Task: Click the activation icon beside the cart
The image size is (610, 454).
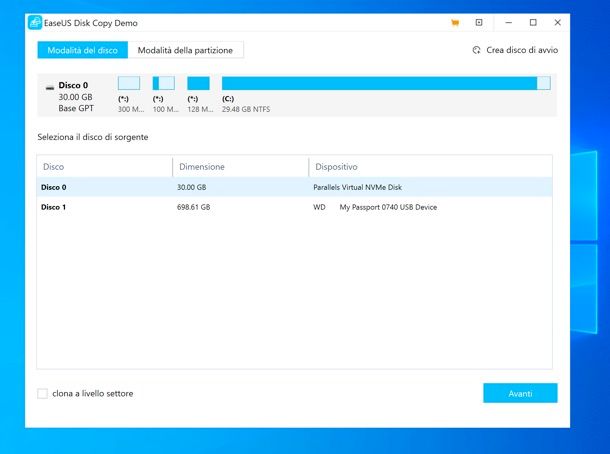Action: pos(479,23)
